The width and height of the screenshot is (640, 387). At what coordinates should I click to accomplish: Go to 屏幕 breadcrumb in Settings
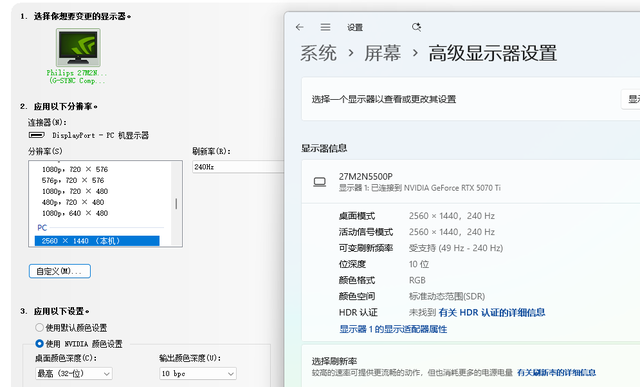point(382,53)
